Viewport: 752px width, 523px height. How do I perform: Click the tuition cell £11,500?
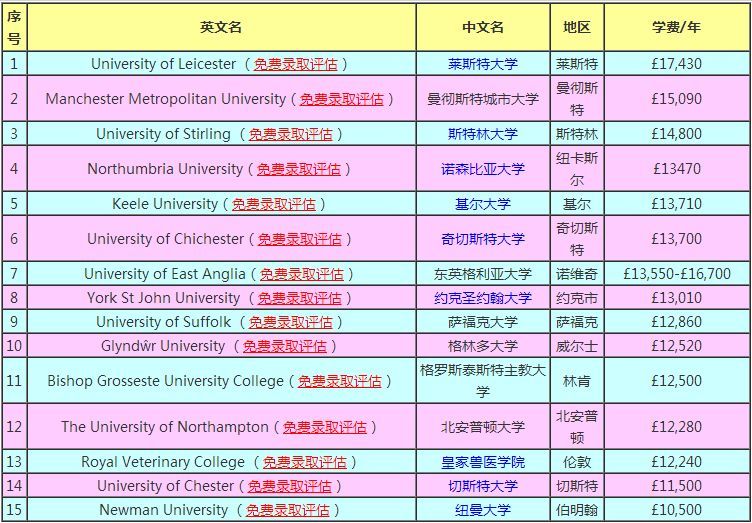click(677, 486)
